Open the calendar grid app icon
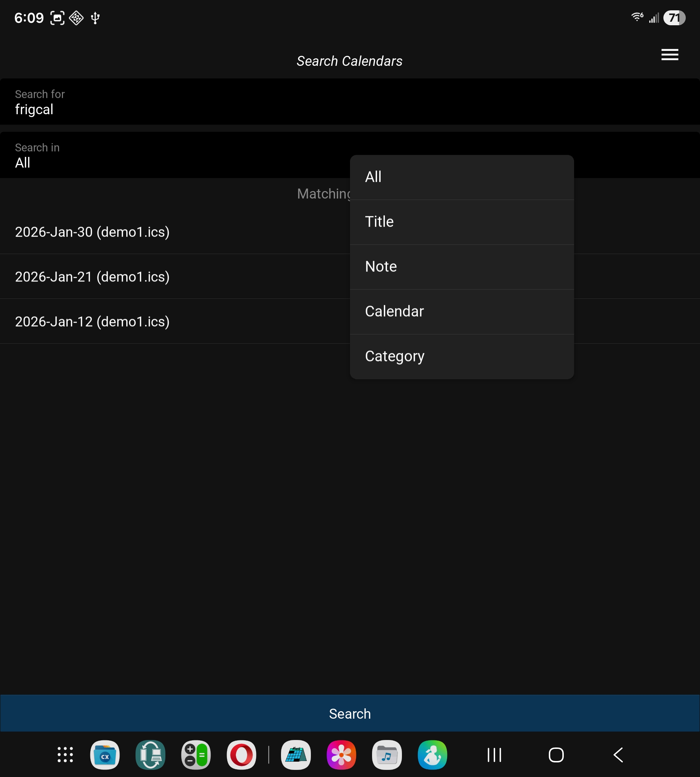The width and height of the screenshot is (700, 777). click(296, 754)
